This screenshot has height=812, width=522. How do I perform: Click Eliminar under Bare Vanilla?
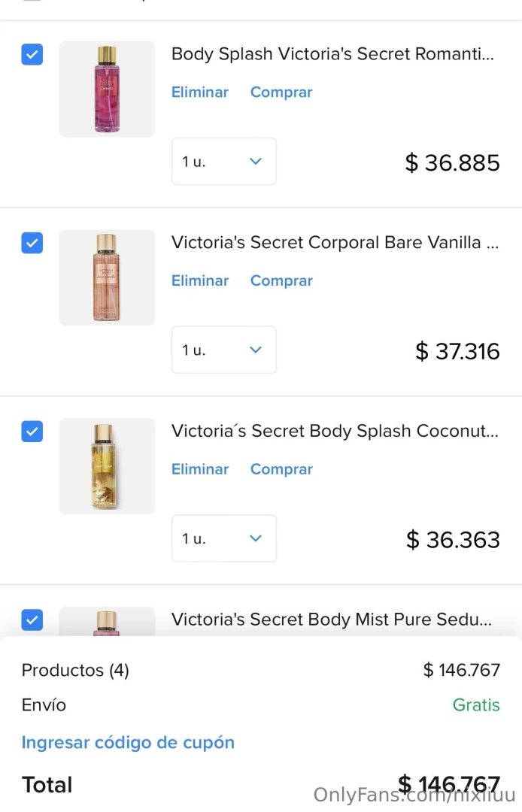click(x=199, y=280)
